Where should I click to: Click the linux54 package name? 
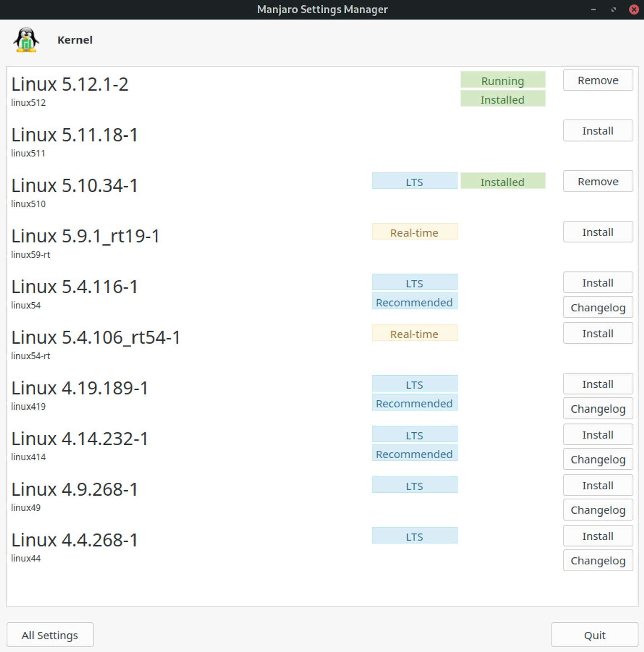[x=26, y=305]
